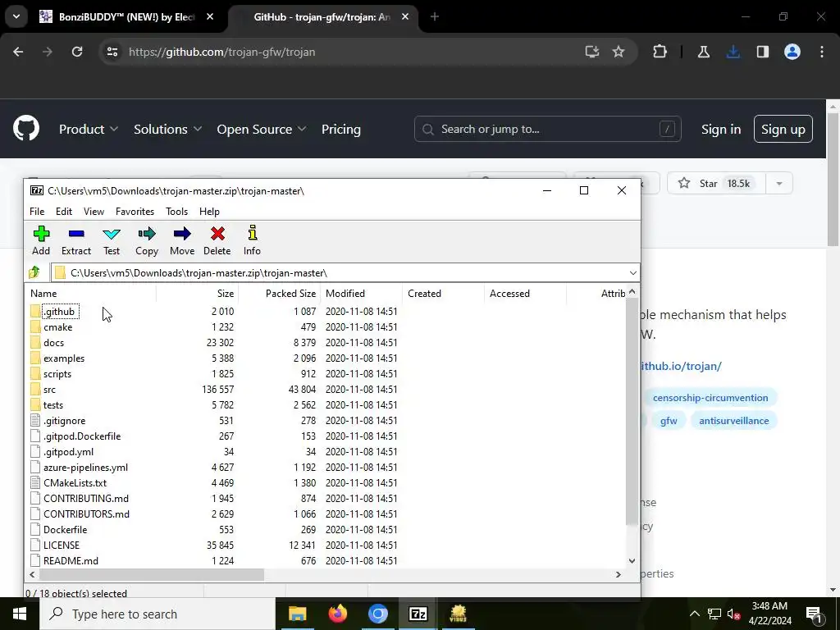Open the Favorites menu
840x630 pixels.
[135, 212]
